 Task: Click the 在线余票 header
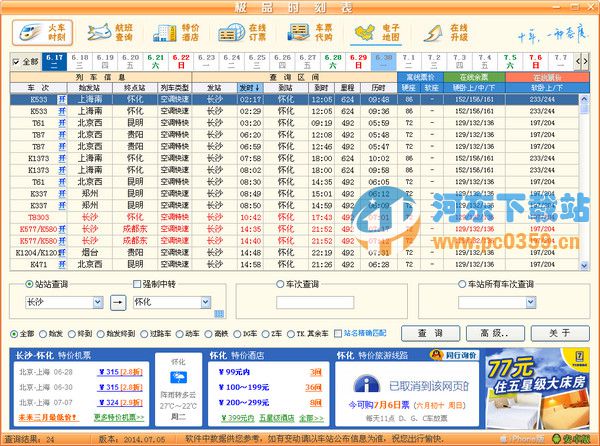[474, 77]
